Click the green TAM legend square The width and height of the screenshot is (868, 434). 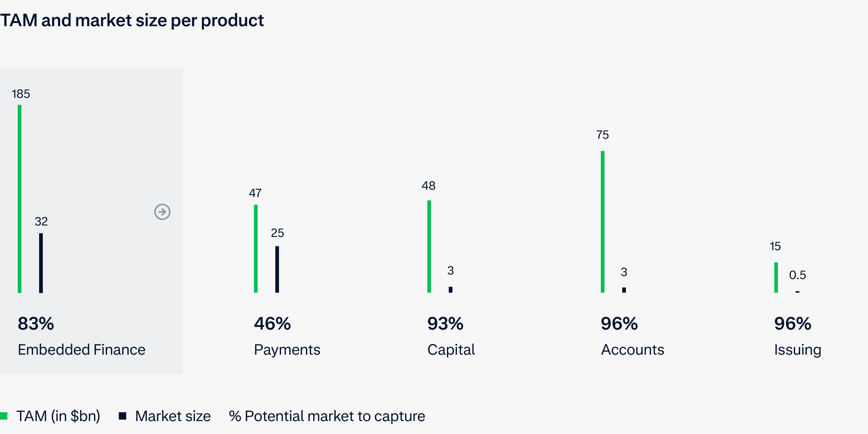click(4, 416)
